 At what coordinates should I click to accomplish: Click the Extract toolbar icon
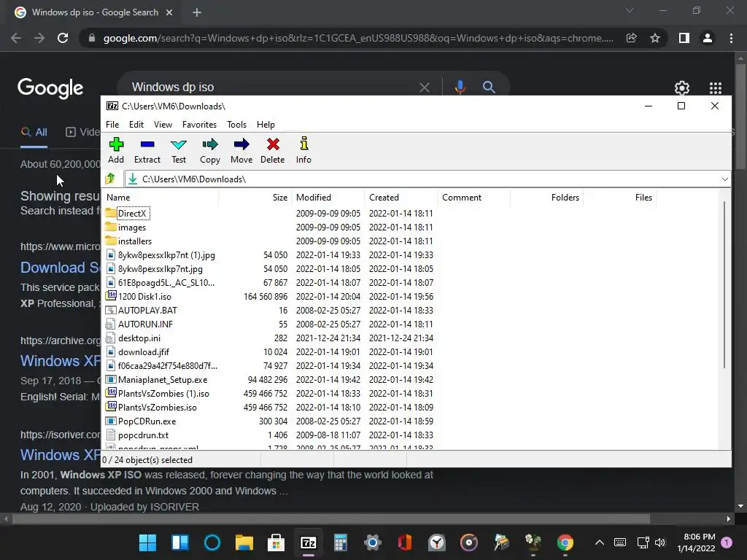(x=147, y=150)
